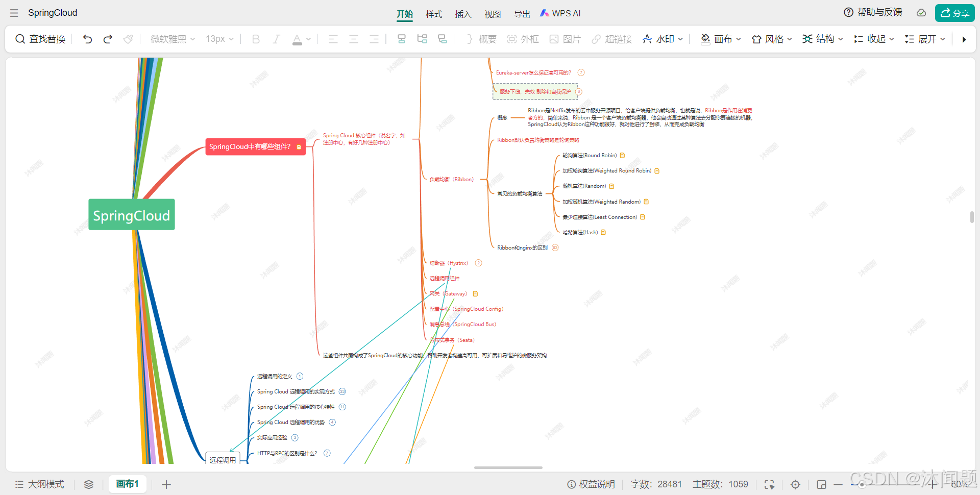
Task: Click the Find and Replace tool
Action: click(x=40, y=39)
